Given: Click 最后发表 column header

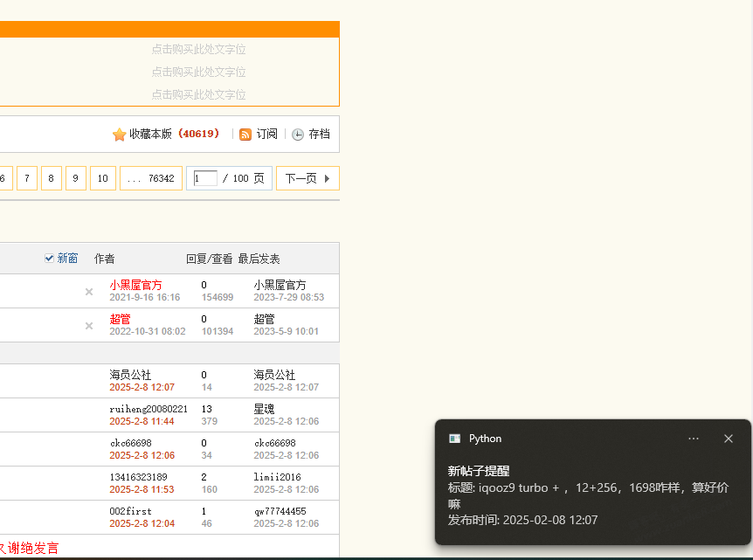Looking at the screenshot, I should [x=259, y=259].
